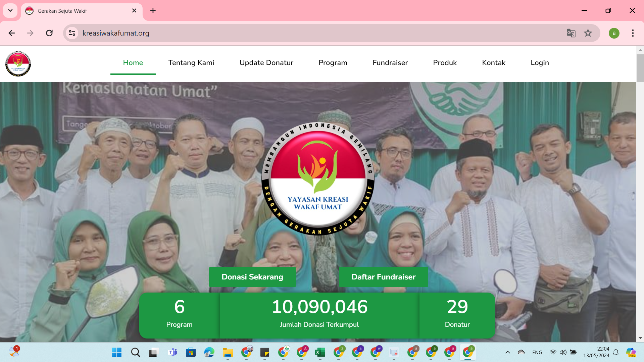The image size is (644, 362).
Task: Click the page vertical scrollbar down arrow
Action: click(x=640, y=338)
